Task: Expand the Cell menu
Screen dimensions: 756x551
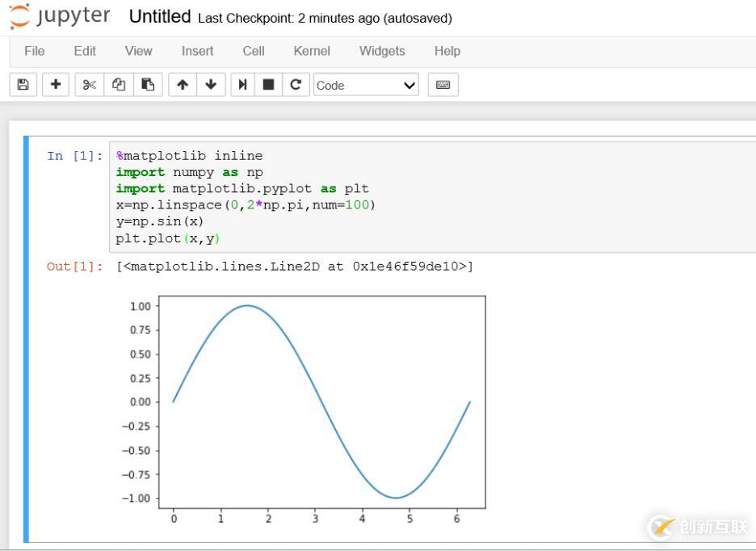Action: (x=254, y=51)
